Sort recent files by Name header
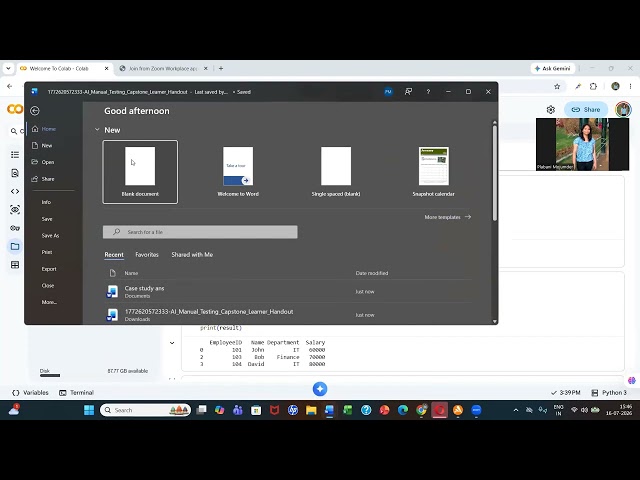 pyautogui.click(x=131, y=273)
